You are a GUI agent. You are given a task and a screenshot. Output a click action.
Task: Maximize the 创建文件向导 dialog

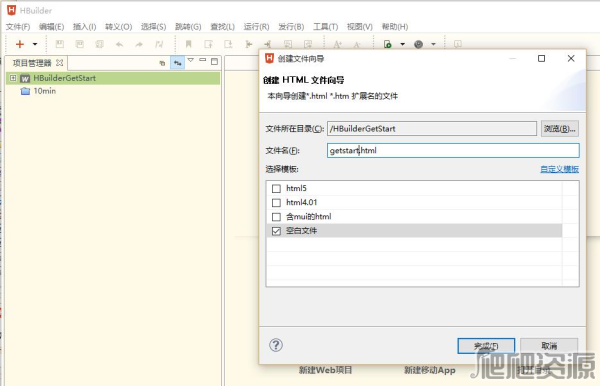[x=541, y=58]
